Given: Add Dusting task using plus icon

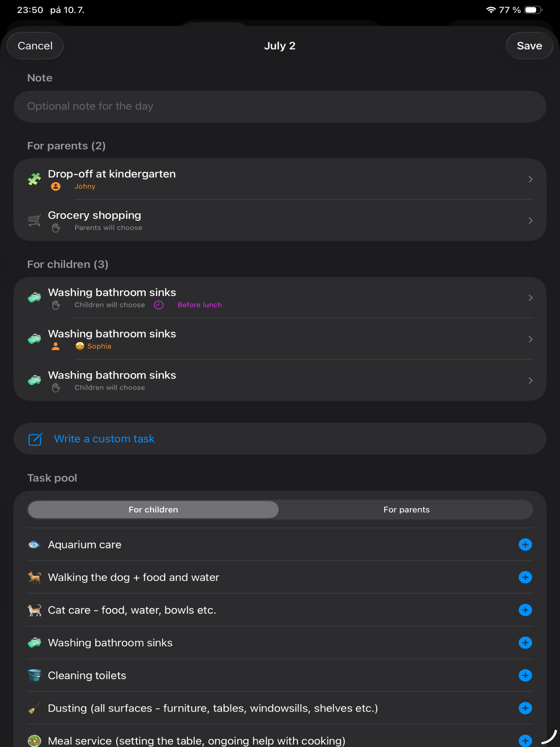Looking at the screenshot, I should (x=525, y=708).
